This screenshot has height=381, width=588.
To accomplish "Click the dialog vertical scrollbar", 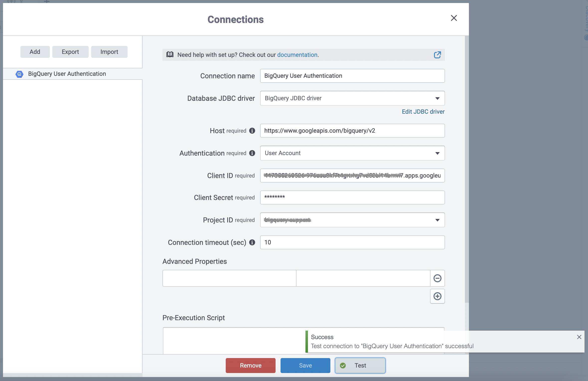I will pos(467,170).
